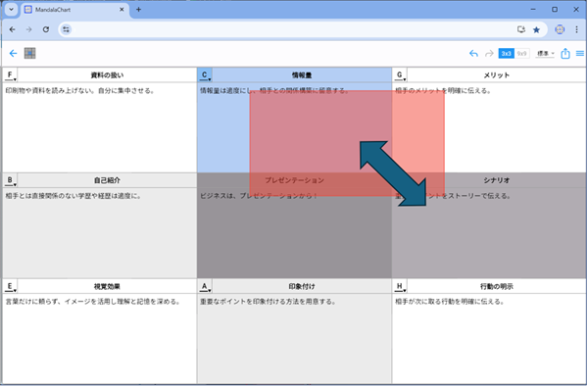Click the メリット cell title
Image resolution: width=588 pixels, height=386 pixels.
[x=497, y=75]
